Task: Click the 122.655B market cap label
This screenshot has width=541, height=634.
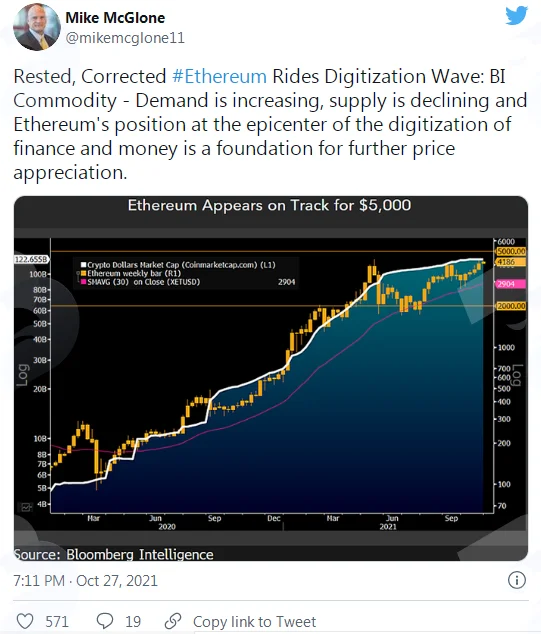Action: (31, 259)
